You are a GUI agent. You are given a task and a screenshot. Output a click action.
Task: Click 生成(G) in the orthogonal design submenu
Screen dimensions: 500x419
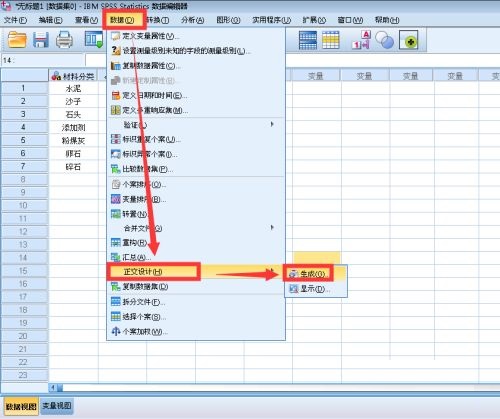click(316, 274)
